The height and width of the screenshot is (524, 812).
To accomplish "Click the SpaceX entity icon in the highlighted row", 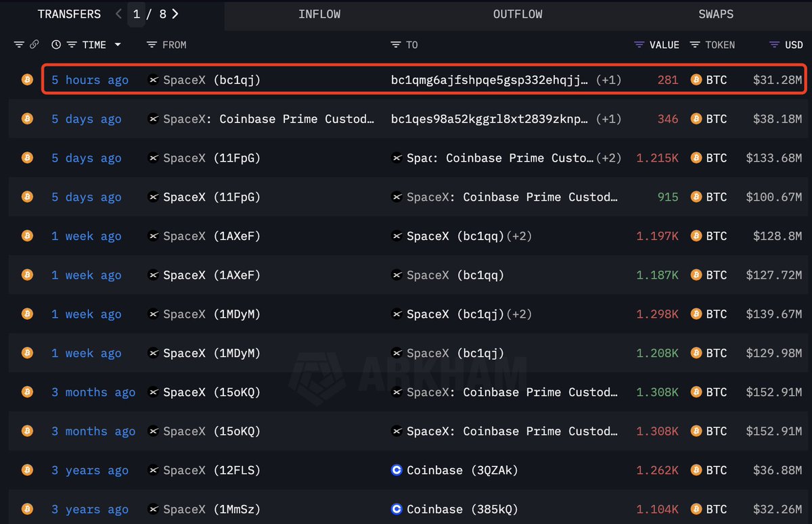I will [x=153, y=79].
